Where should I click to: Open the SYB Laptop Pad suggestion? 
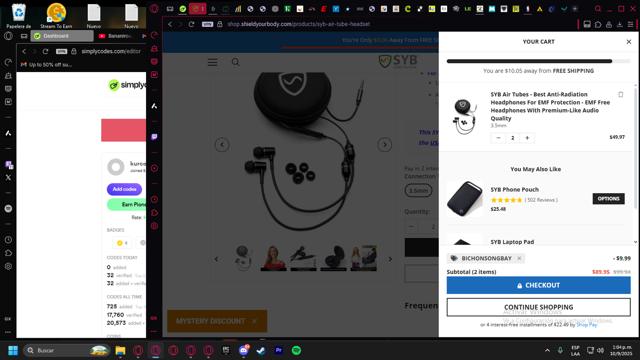pos(512,242)
